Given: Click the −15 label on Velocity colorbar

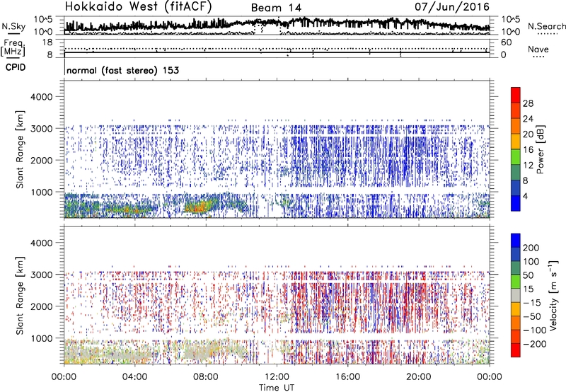Looking at the screenshot, I should [x=532, y=303].
